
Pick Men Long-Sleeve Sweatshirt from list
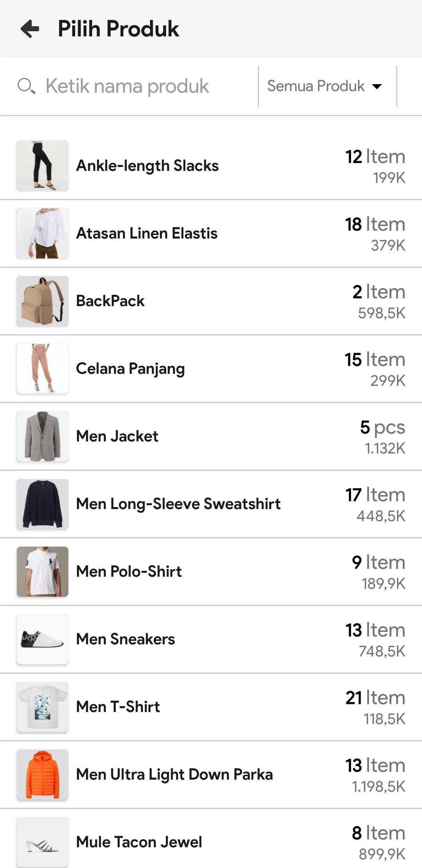(178, 504)
